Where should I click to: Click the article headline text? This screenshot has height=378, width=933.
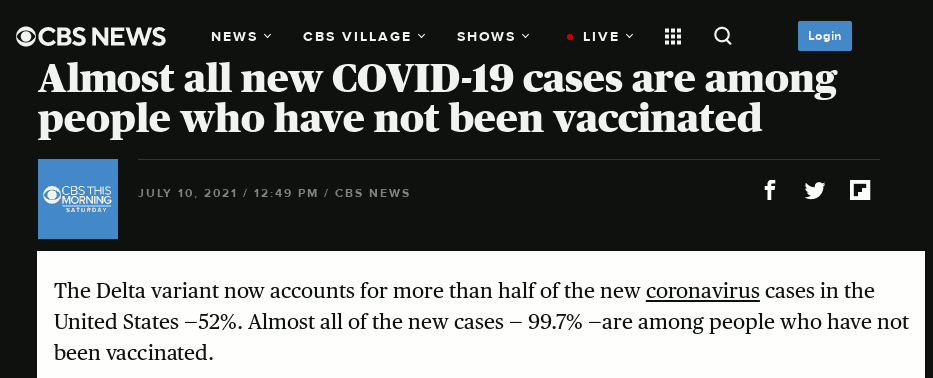pyautogui.click(x=437, y=98)
